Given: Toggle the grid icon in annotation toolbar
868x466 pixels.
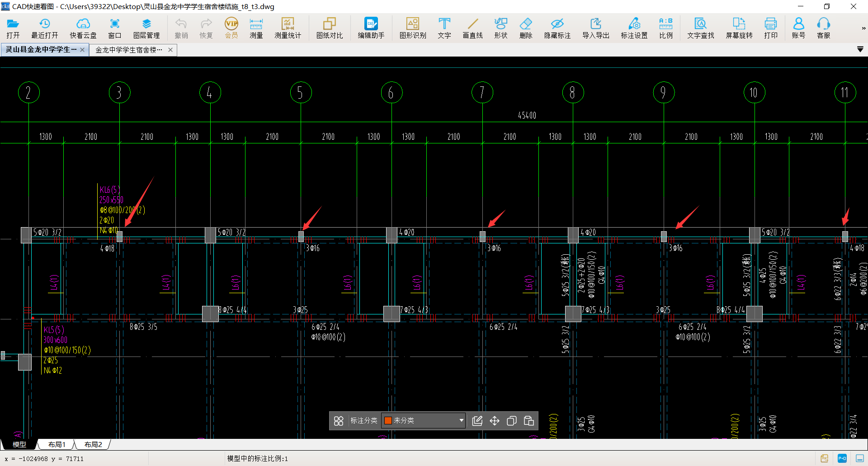Looking at the screenshot, I should tap(339, 421).
